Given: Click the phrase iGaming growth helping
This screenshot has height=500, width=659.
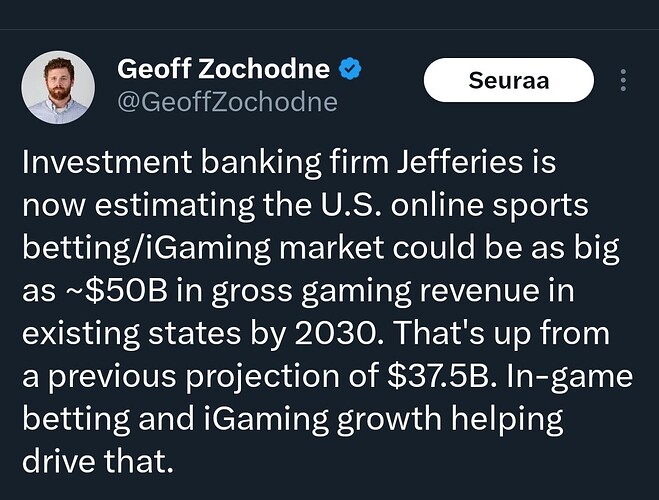Looking at the screenshot, I should pyautogui.click(x=384, y=420).
